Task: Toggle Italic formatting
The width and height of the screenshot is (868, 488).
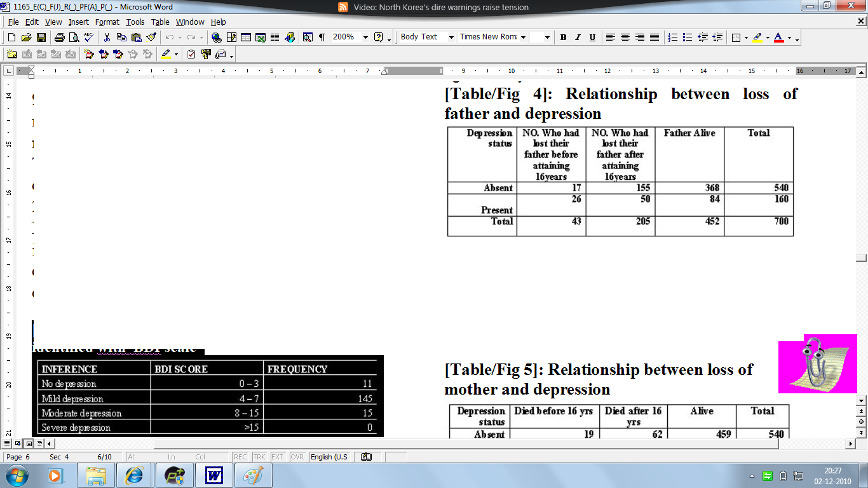Action: point(578,37)
